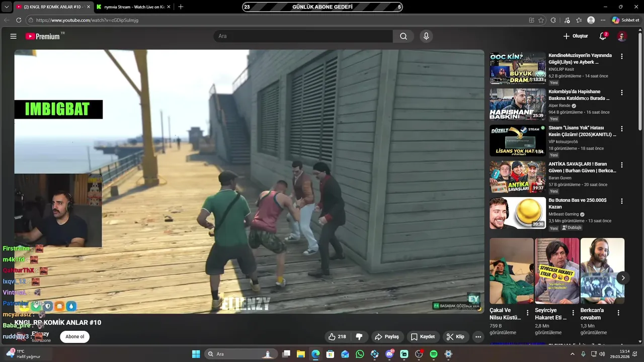Viewport: 644px width, 362px height.
Task: Open MrBeast yellow button video thumbnail
Action: pyautogui.click(x=518, y=213)
